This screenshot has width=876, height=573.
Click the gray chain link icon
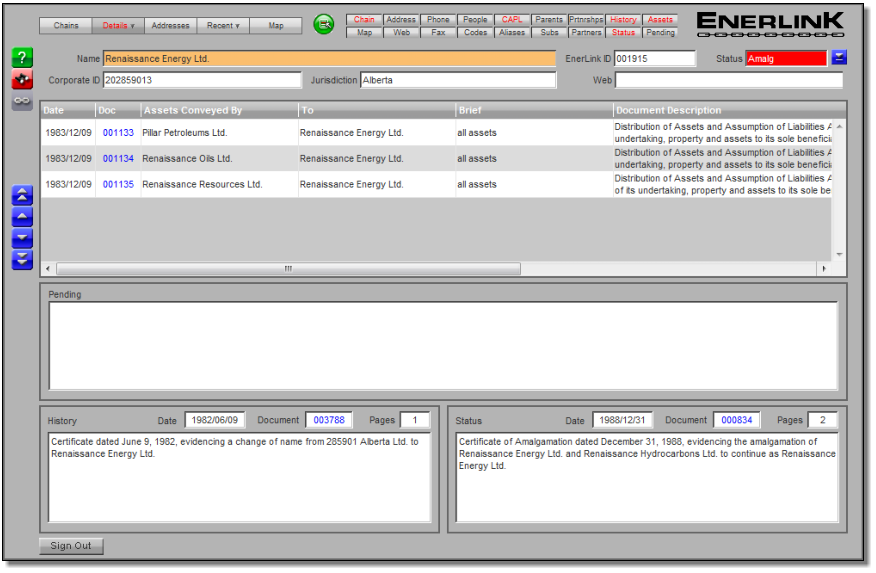[22, 101]
